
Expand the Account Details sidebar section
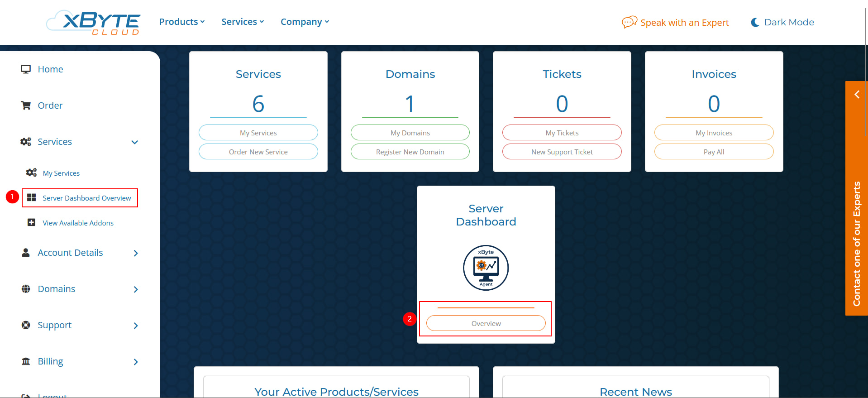click(x=135, y=253)
